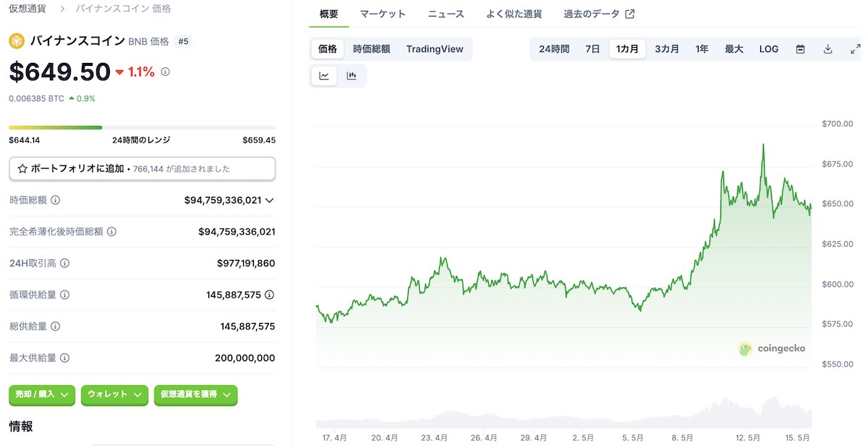Switch to the candlestick chart view

[352, 75]
